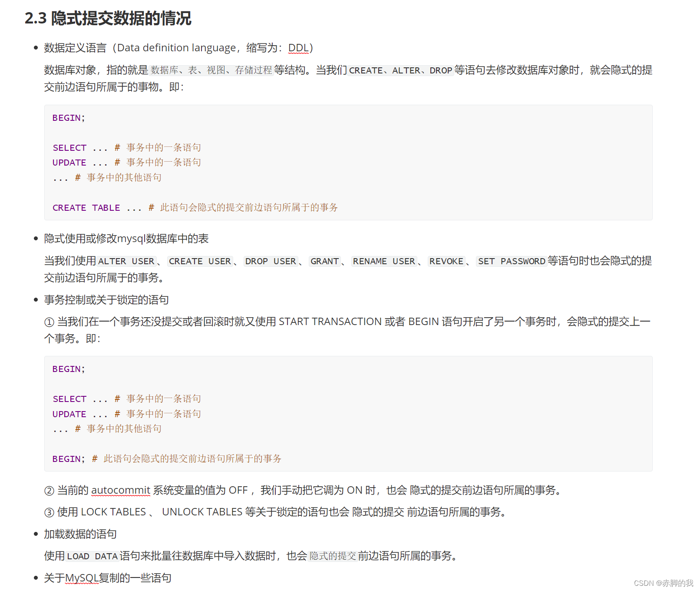Screen dimensions: 700x591
Task: Select the LOAD DATA inline code span
Action: pos(92,556)
